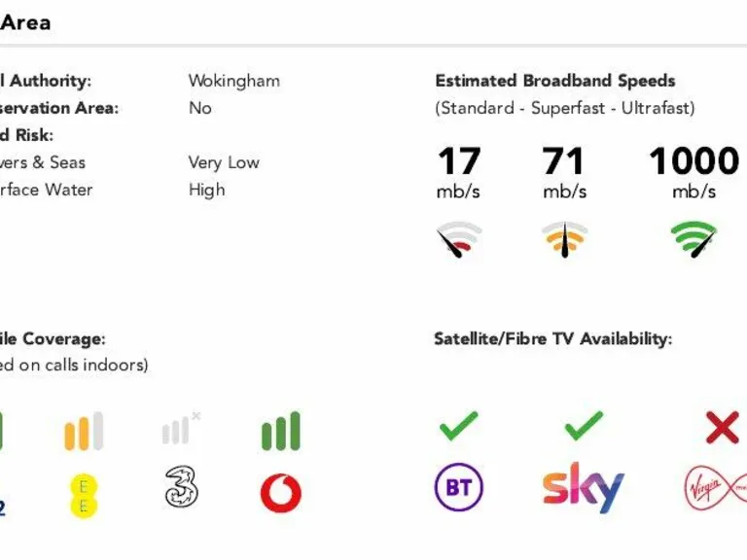Click the orange superfast Wi-Fi gauge icon

564,239
